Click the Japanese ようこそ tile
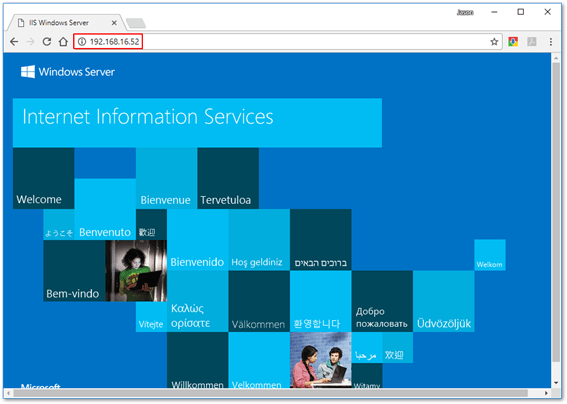The height and width of the screenshot is (404, 567). coord(59,225)
